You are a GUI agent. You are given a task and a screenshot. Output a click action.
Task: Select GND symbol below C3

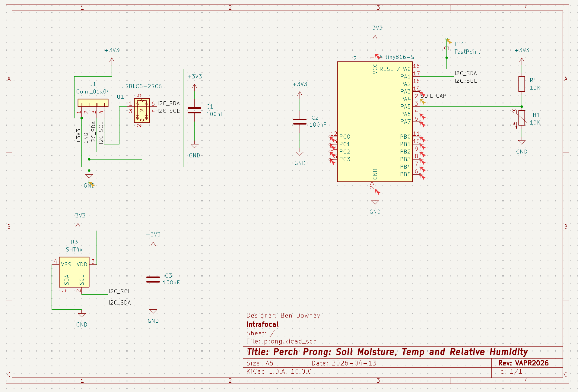click(x=153, y=311)
